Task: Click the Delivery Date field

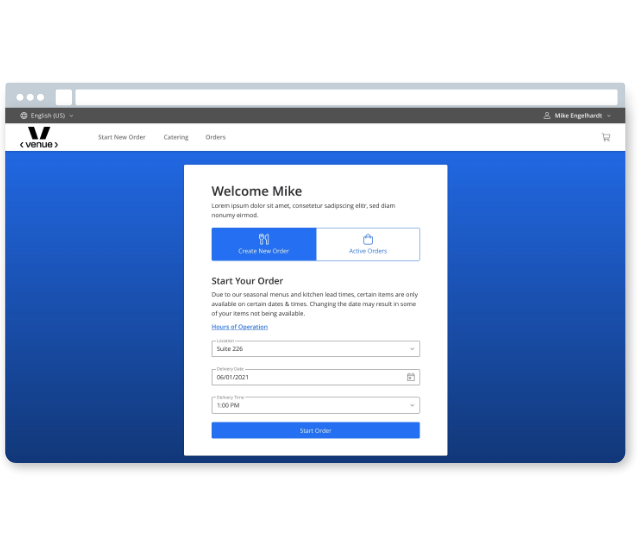Action: pyautogui.click(x=305, y=377)
